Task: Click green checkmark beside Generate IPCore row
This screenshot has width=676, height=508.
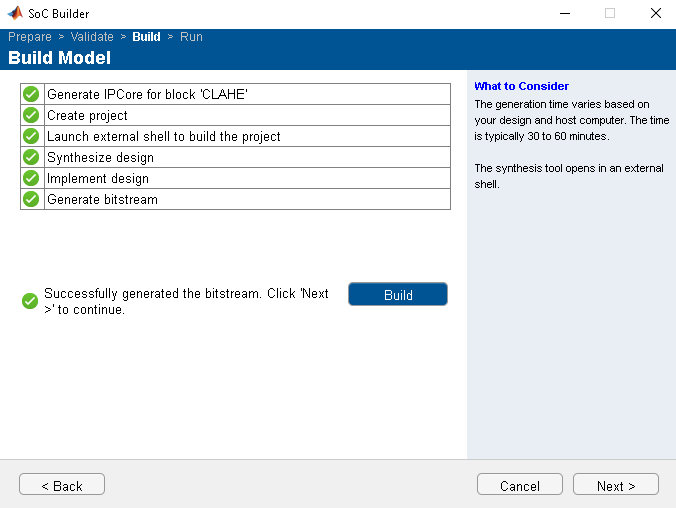Action: (x=31, y=94)
